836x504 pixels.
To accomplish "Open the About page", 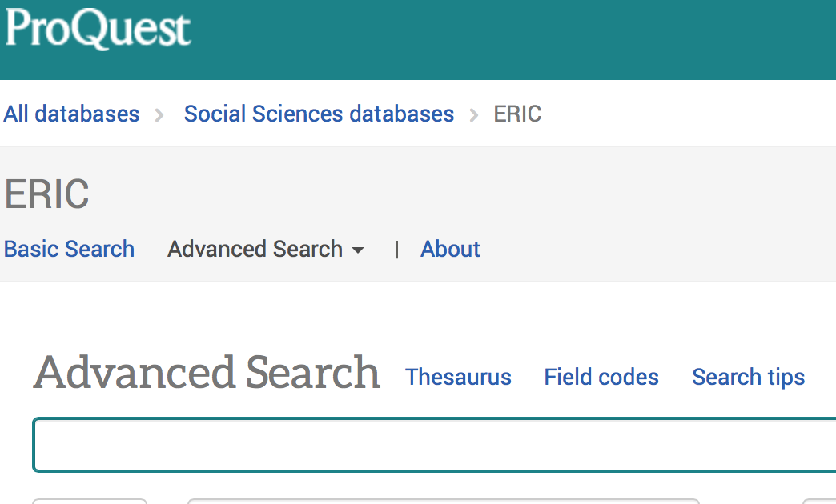I will [x=450, y=249].
